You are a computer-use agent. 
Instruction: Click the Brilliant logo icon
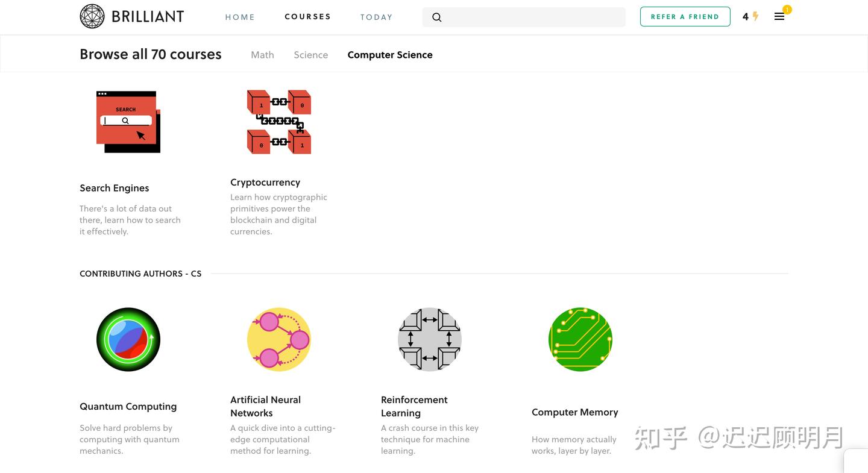click(92, 16)
